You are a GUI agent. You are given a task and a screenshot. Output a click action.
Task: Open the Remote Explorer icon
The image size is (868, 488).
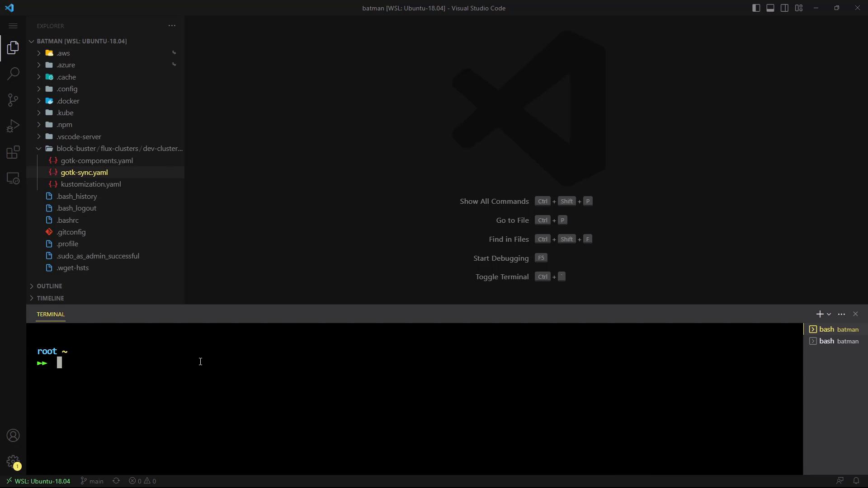pyautogui.click(x=13, y=178)
